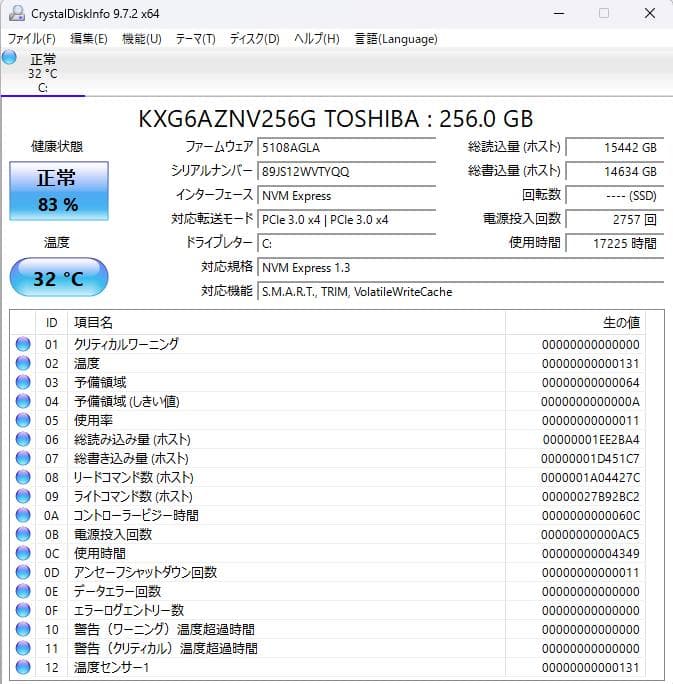
Task: Click the power on hours value 17225 時間
Action: click(615, 243)
